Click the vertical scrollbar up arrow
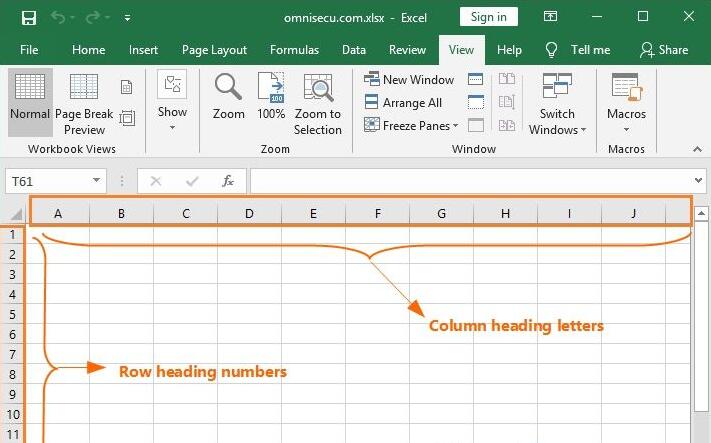 (701, 214)
